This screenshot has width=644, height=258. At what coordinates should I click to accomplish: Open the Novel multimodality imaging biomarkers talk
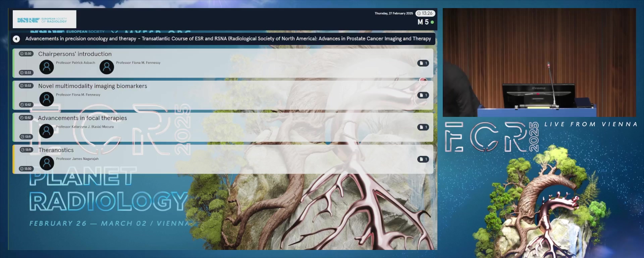[223, 95]
